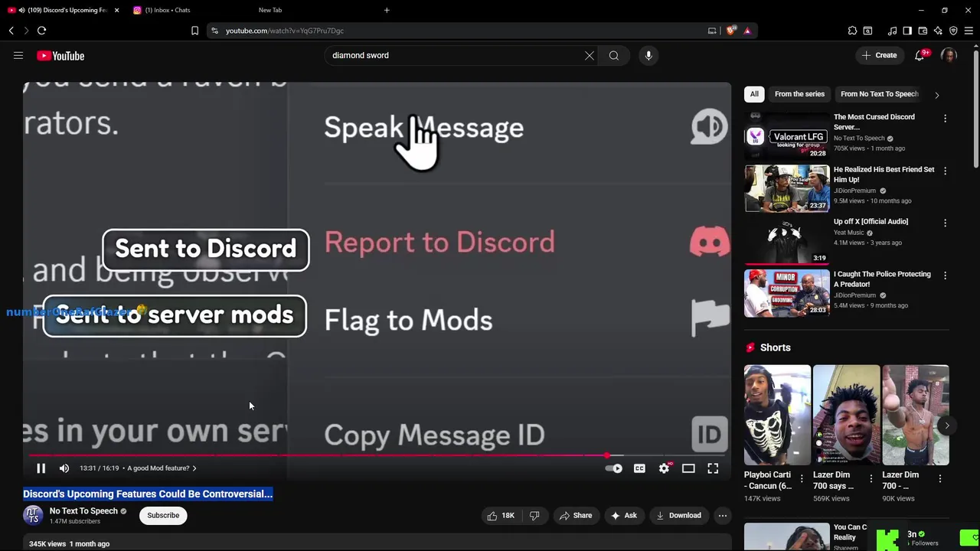Open more video actions ellipsis
Screen dimensions: 980x551
click(722, 516)
